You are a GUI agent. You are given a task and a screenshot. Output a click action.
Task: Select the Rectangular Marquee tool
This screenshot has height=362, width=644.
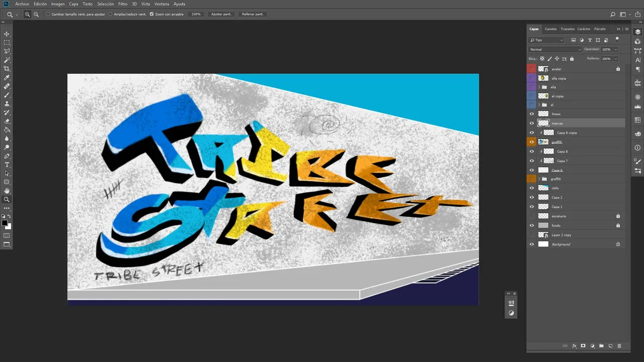click(7, 43)
